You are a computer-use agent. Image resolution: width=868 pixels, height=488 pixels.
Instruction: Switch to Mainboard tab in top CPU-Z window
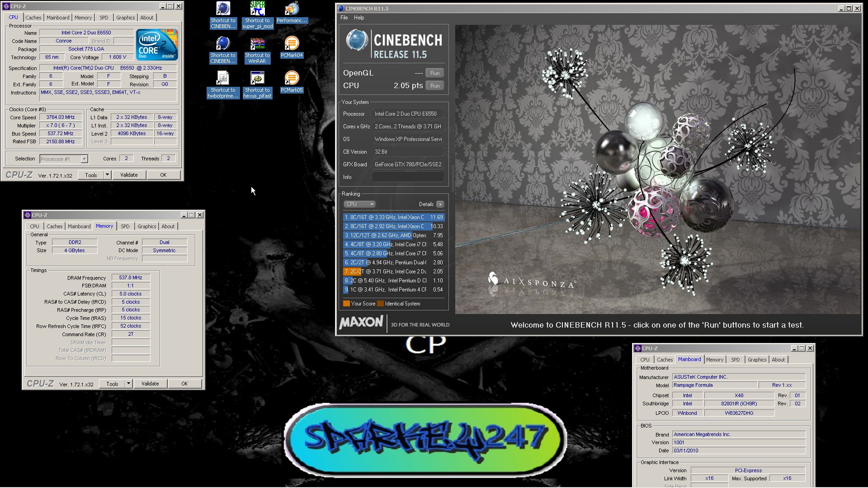58,18
